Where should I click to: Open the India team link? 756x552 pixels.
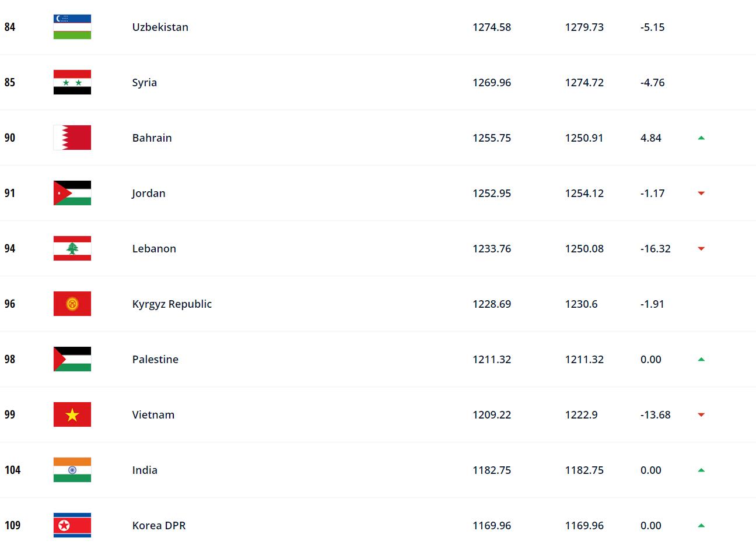(x=145, y=470)
